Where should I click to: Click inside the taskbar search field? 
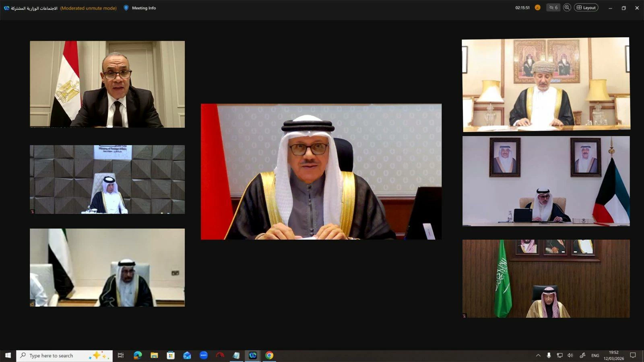64,355
